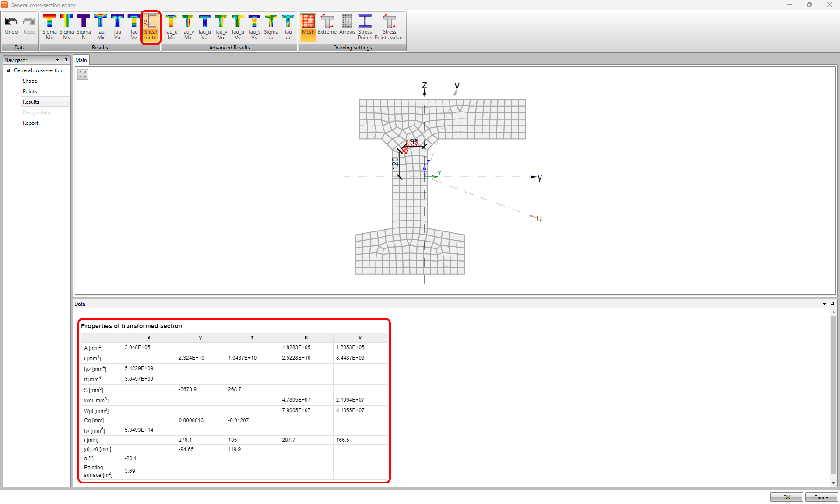Toggle Stress Points values display

click(x=389, y=26)
